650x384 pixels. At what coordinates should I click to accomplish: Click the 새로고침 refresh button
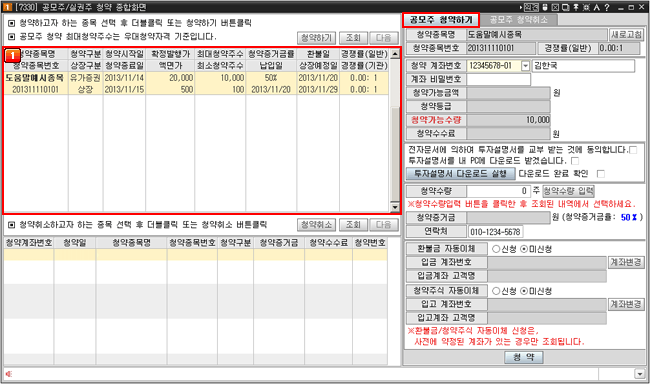(626, 34)
